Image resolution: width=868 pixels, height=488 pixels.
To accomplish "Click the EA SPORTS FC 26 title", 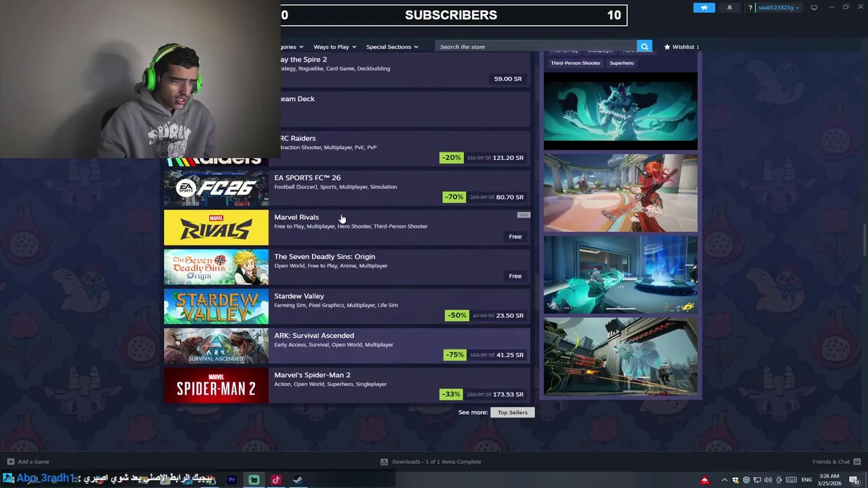I will [307, 178].
